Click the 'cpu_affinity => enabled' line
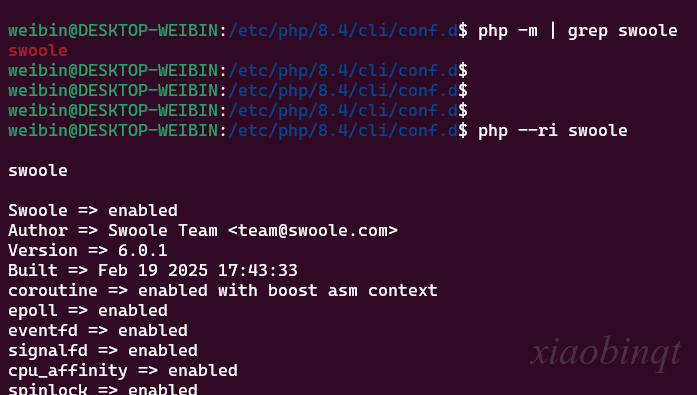The height and width of the screenshot is (395, 697). 123,371
